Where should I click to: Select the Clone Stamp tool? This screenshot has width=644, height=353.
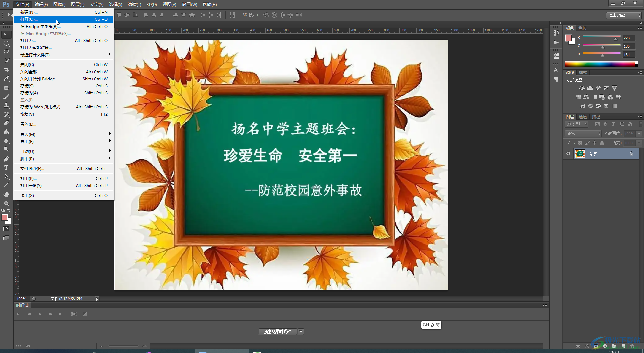point(6,105)
